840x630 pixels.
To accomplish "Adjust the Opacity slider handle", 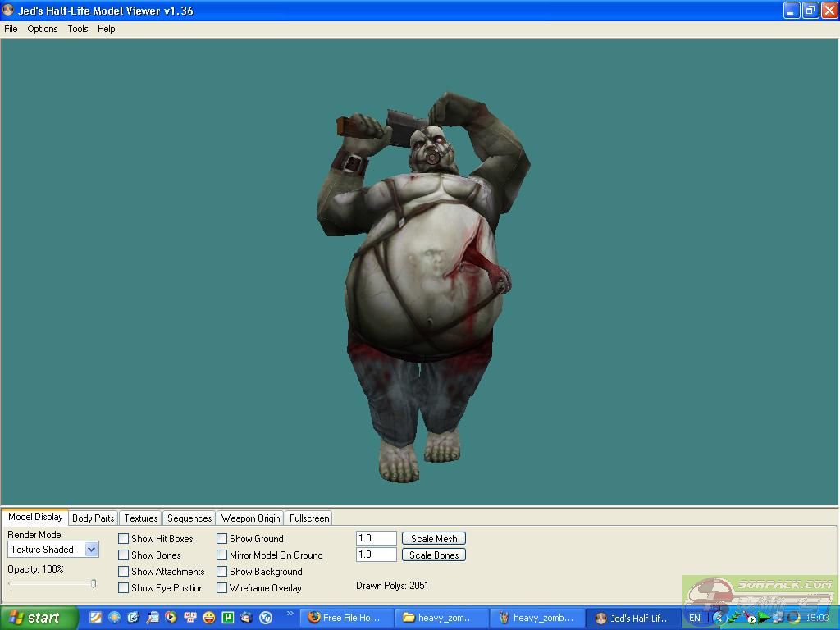I will click(x=94, y=584).
